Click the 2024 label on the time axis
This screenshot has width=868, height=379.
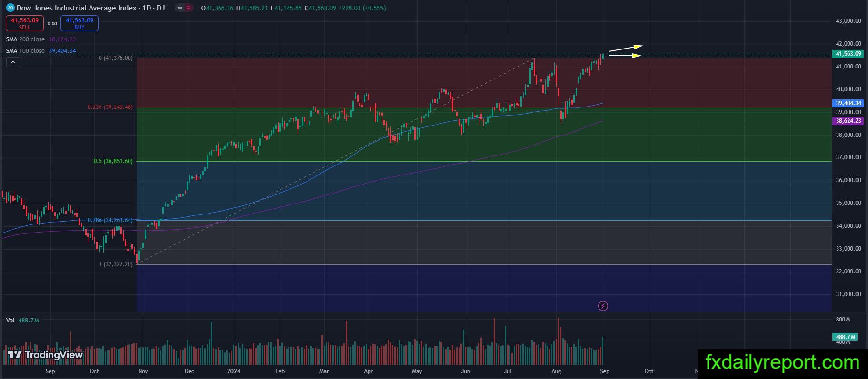click(x=234, y=371)
